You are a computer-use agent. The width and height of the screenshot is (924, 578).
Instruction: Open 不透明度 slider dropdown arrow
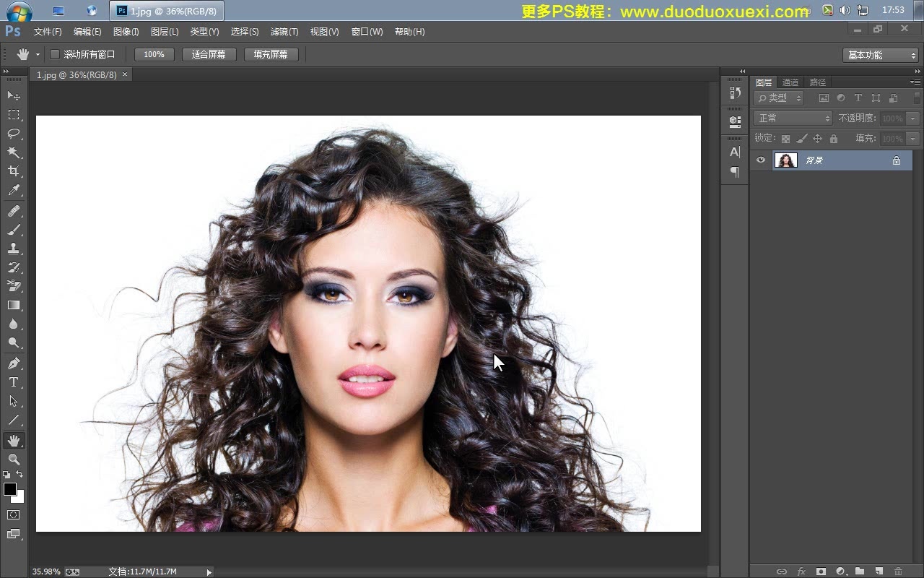[913, 118]
